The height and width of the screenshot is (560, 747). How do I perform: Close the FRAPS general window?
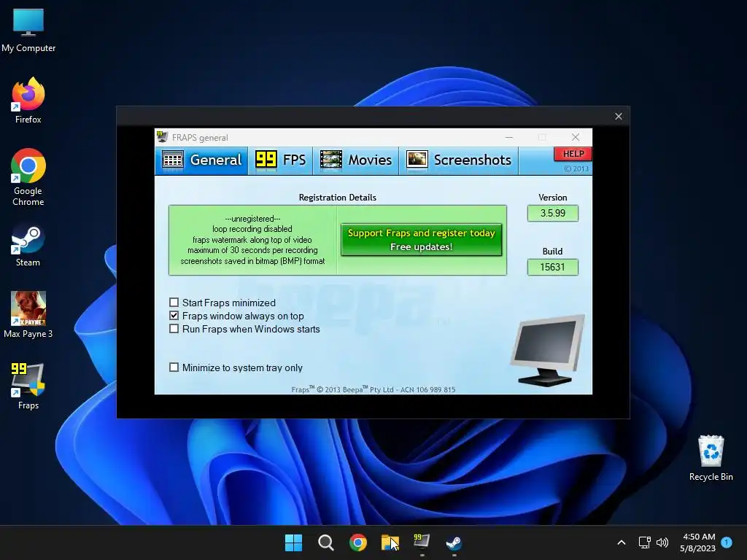576,137
